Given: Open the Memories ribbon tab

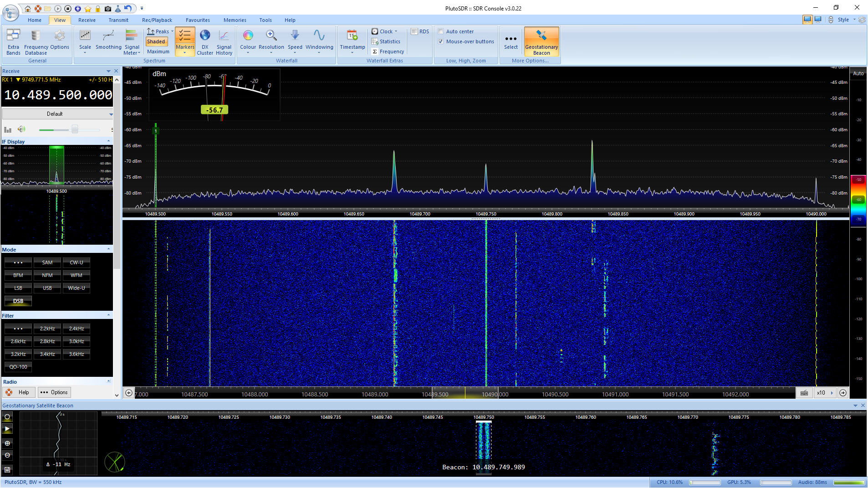Looking at the screenshot, I should (235, 20).
